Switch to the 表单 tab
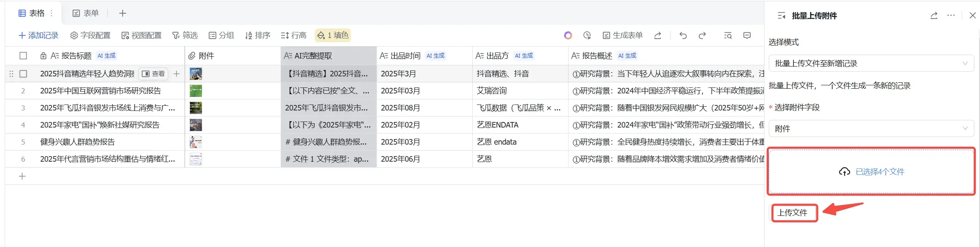Viewport: 980px width, 247px height. pos(86,13)
